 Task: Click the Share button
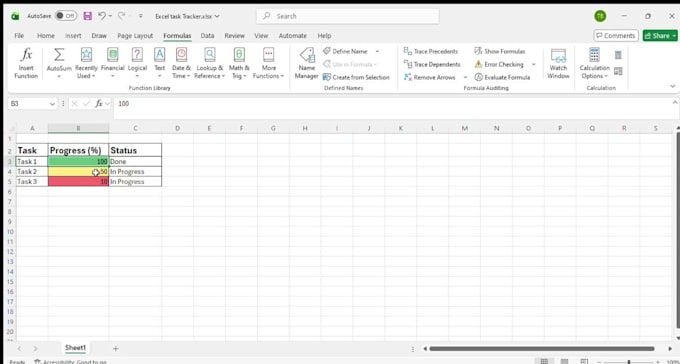(x=660, y=36)
